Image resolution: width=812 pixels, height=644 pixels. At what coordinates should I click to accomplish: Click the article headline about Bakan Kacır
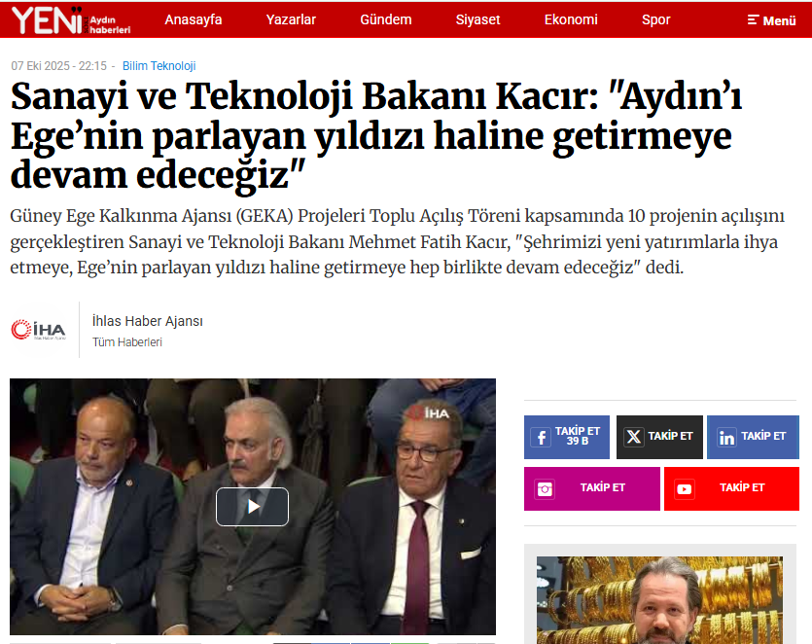[376, 136]
